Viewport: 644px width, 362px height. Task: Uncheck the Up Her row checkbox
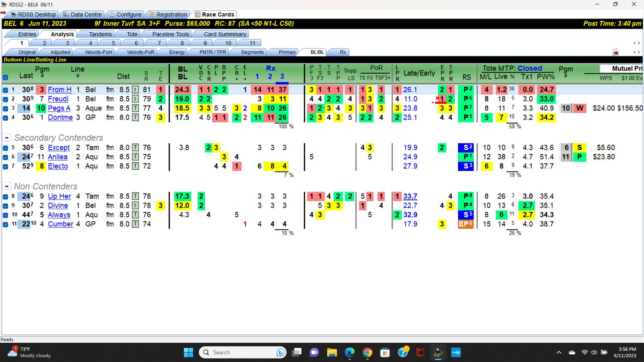click(x=5, y=196)
